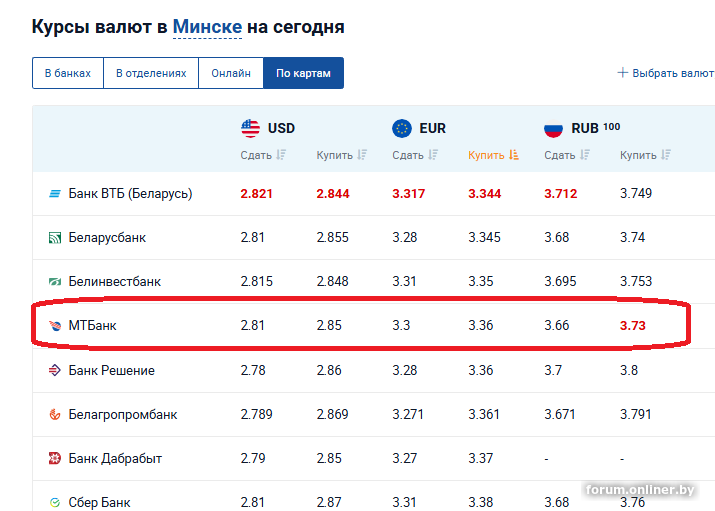715x511 pixels.
Task: Switch to the В банках tab
Action: (68, 73)
